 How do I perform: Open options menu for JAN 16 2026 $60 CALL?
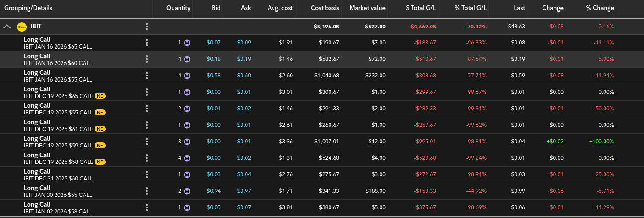click(147, 59)
